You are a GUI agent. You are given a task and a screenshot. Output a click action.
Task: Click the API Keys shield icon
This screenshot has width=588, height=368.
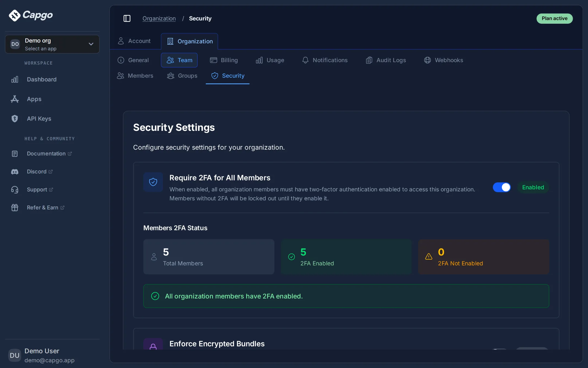pos(15,119)
